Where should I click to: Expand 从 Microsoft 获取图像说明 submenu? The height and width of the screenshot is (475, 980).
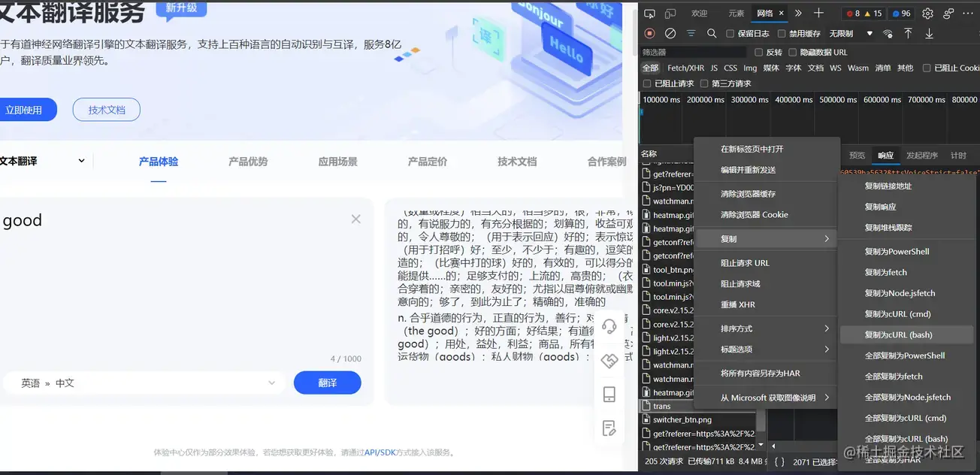click(765, 398)
